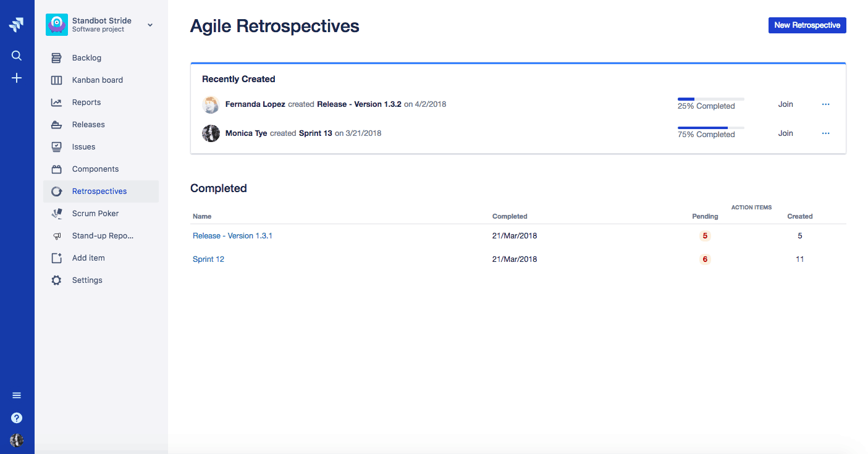Open the help question-mark icon
868x454 pixels.
pos(17,418)
